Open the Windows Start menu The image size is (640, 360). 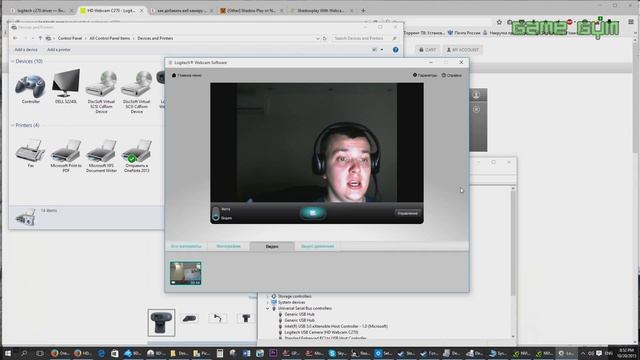pos(8,353)
